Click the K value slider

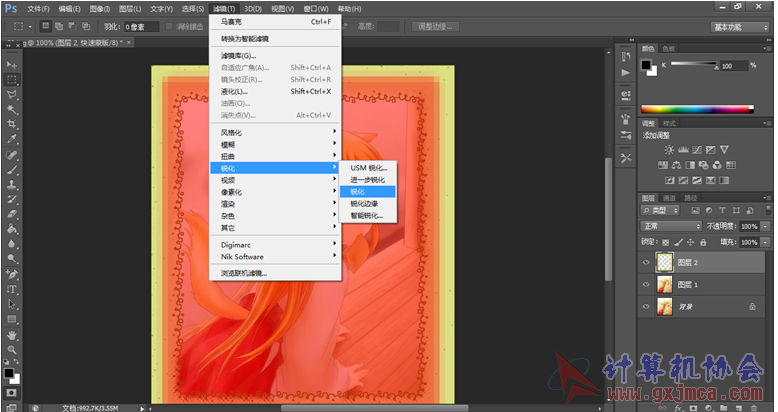(694, 64)
